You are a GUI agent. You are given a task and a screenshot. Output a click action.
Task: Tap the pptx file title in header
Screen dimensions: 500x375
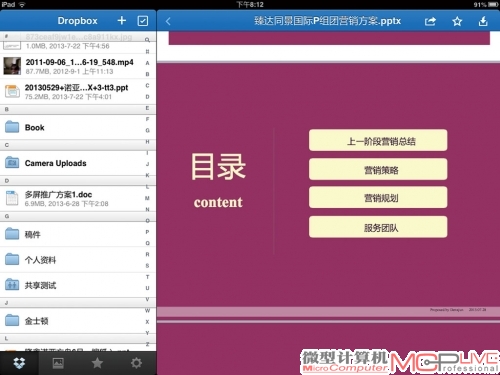click(327, 21)
